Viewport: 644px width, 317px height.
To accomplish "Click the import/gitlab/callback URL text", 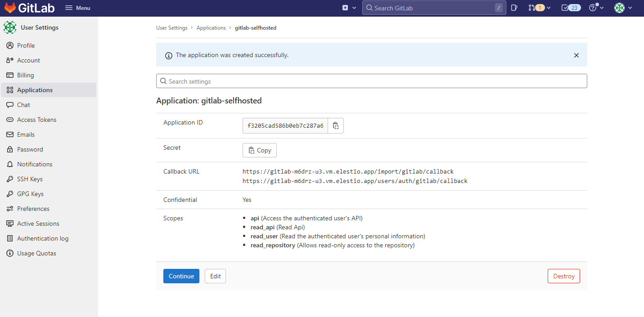I will (x=348, y=171).
